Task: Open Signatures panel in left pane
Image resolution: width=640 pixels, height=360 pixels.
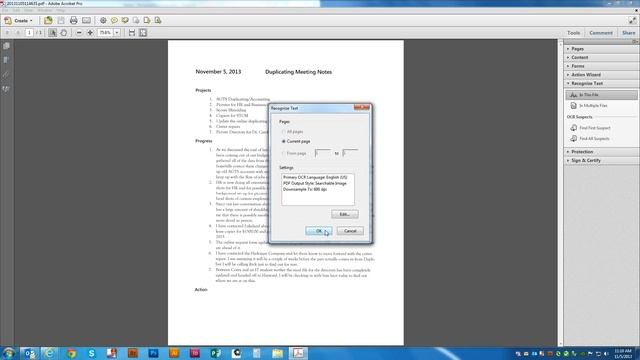Action: point(6,89)
